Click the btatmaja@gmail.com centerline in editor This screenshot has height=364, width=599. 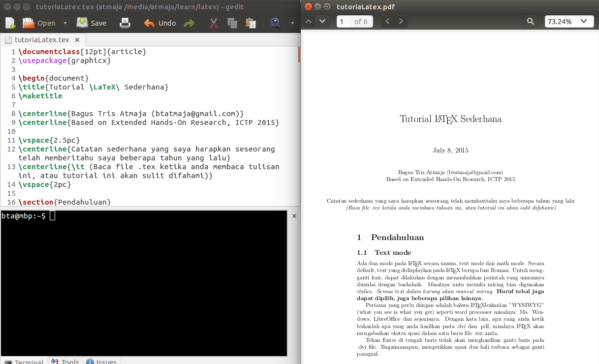pos(131,114)
